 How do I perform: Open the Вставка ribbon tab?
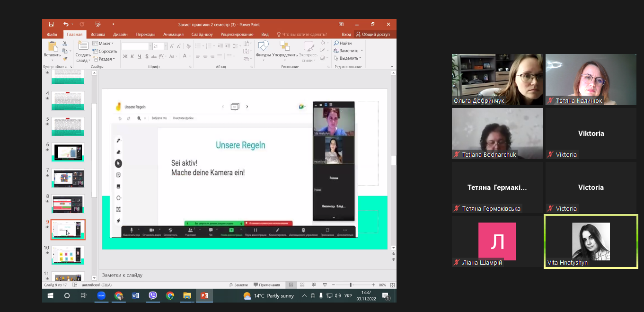pyautogui.click(x=97, y=35)
